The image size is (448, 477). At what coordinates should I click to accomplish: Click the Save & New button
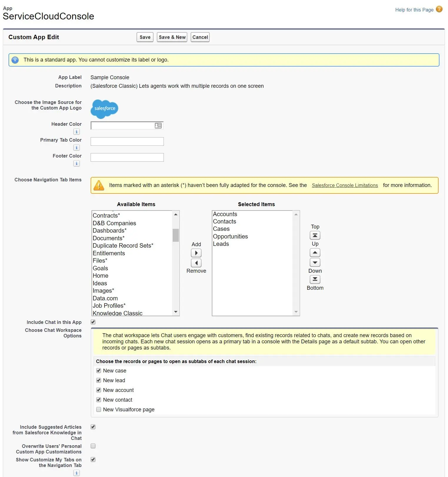(x=172, y=37)
